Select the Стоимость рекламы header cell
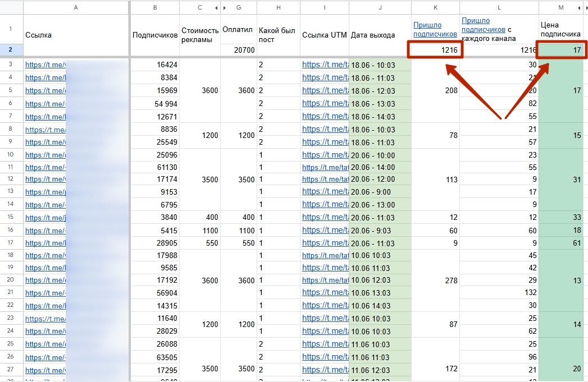 pos(200,35)
